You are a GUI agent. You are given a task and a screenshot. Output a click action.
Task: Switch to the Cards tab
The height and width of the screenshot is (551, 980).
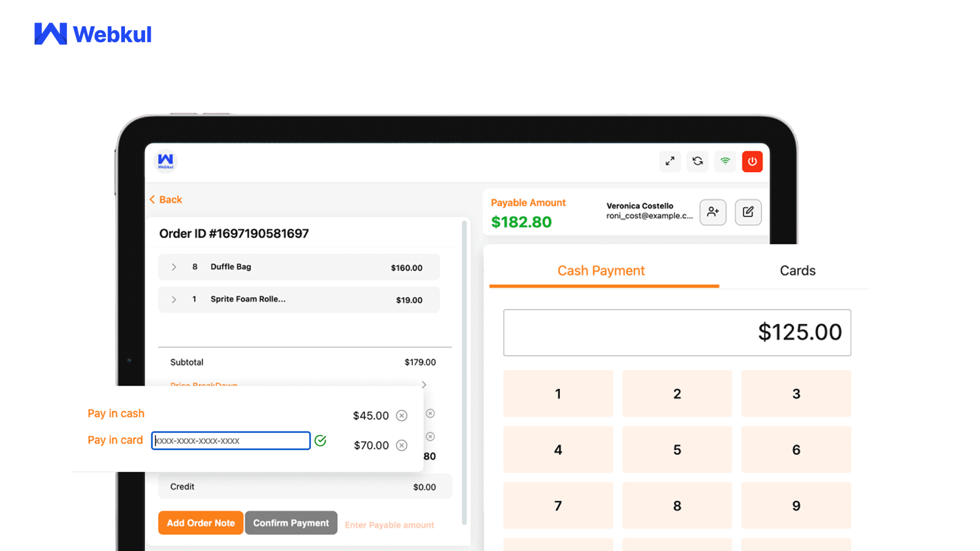[x=797, y=271]
